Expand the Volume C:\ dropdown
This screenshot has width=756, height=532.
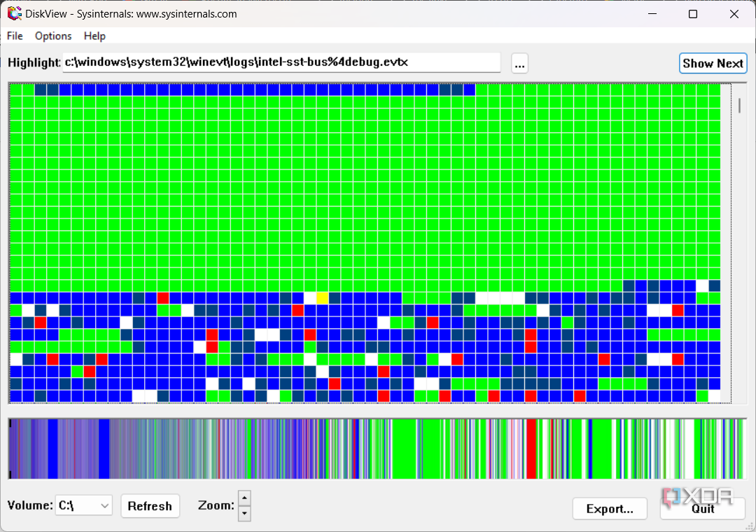(x=105, y=505)
